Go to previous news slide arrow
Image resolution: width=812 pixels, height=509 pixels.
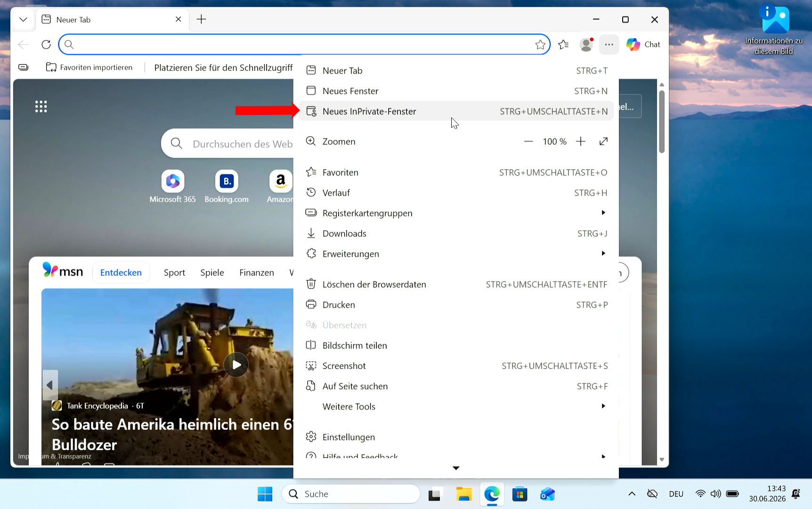point(50,385)
